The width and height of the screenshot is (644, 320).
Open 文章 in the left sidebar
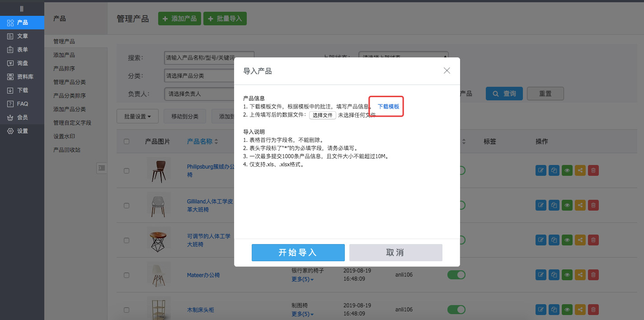(22, 36)
